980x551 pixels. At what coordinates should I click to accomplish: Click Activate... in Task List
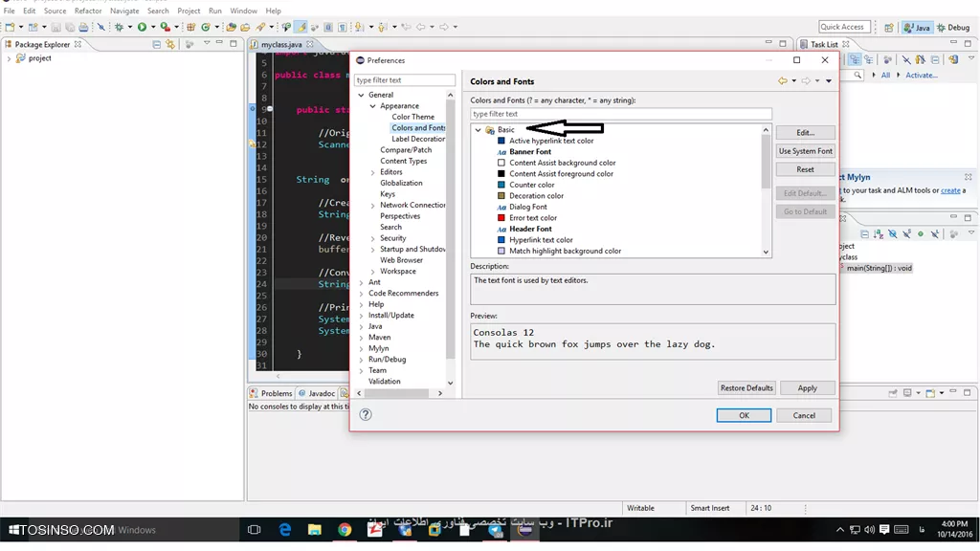click(922, 75)
